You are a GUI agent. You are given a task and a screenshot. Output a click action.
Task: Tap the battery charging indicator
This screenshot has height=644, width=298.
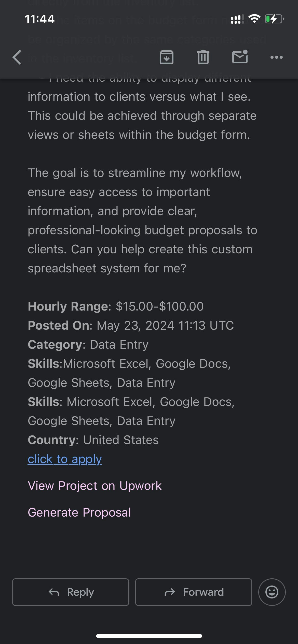click(274, 19)
